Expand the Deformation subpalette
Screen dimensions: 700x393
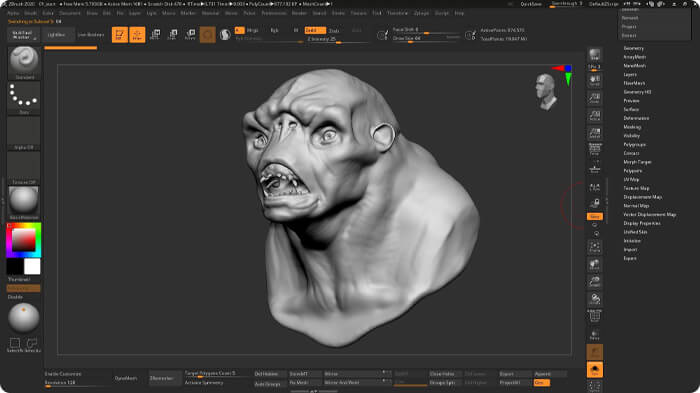[x=636, y=118]
